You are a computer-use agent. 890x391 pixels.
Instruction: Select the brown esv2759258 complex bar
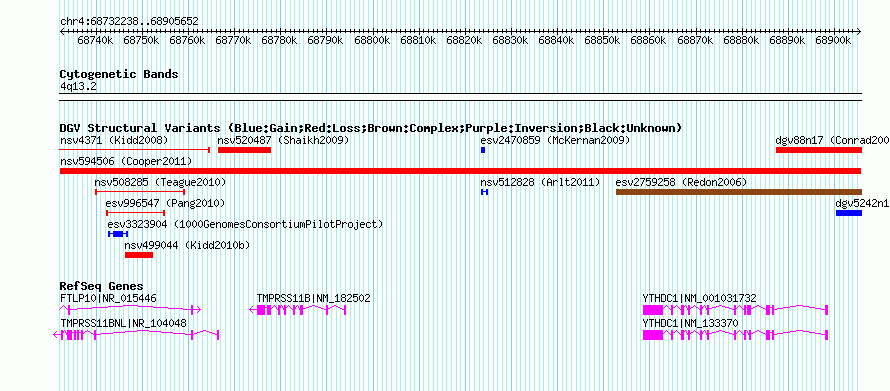point(739,192)
